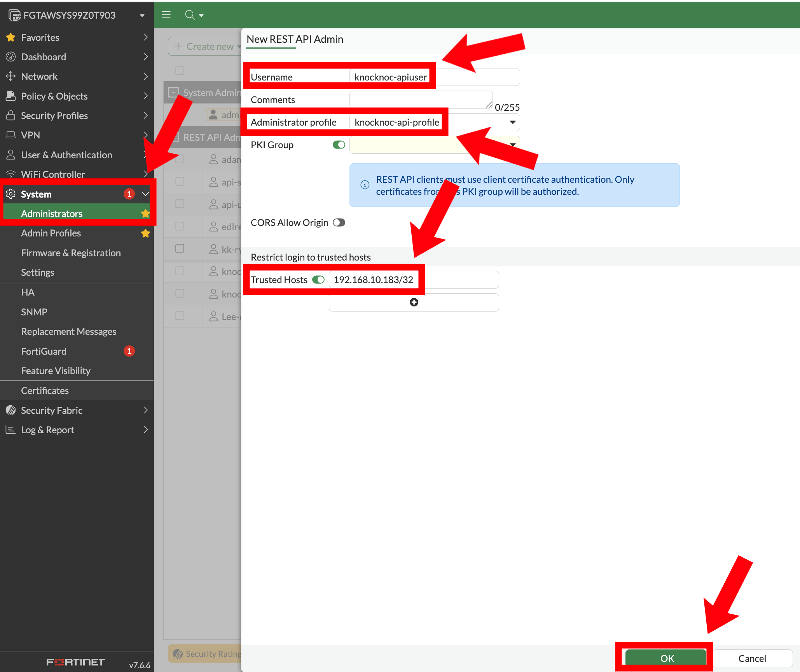800x672 pixels.
Task: Click the plus icon to add trusted host
Action: (x=414, y=302)
